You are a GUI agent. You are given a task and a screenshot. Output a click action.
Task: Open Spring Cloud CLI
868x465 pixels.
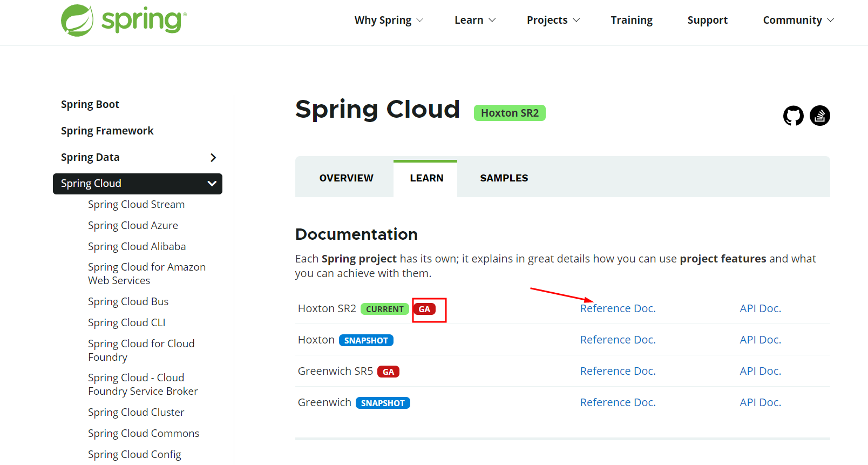coord(127,322)
